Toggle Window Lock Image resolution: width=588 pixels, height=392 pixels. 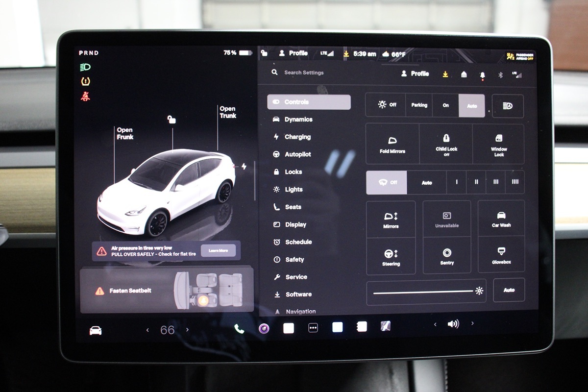[x=499, y=144]
